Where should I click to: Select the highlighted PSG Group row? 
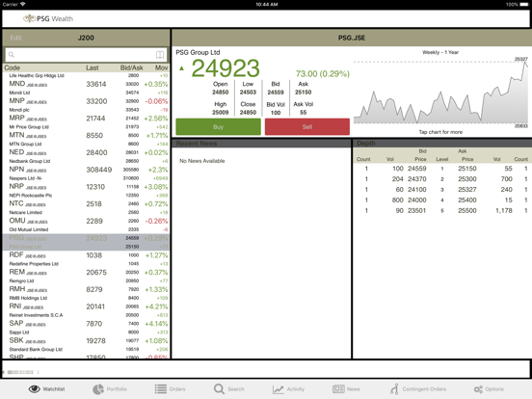86,242
